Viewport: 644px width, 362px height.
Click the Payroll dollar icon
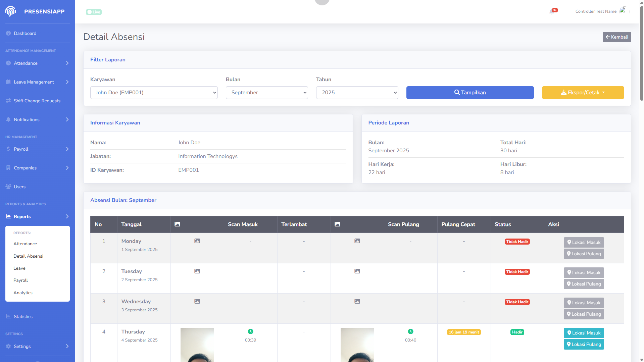coord(8,149)
